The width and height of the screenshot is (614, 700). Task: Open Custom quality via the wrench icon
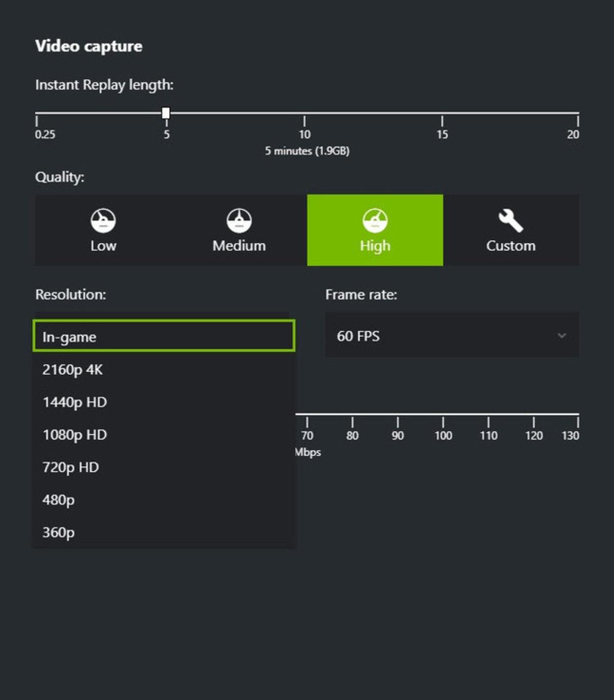point(510,219)
